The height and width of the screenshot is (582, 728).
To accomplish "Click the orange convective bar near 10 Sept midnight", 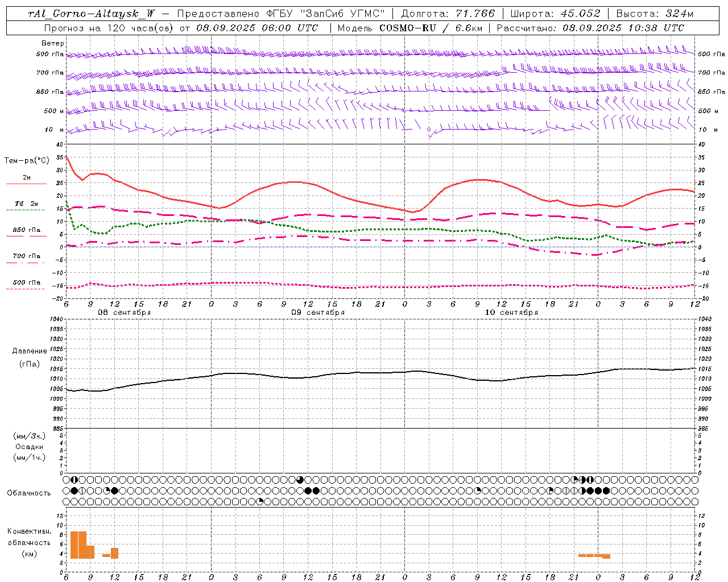I will pyautogui.click(x=594, y=555).
